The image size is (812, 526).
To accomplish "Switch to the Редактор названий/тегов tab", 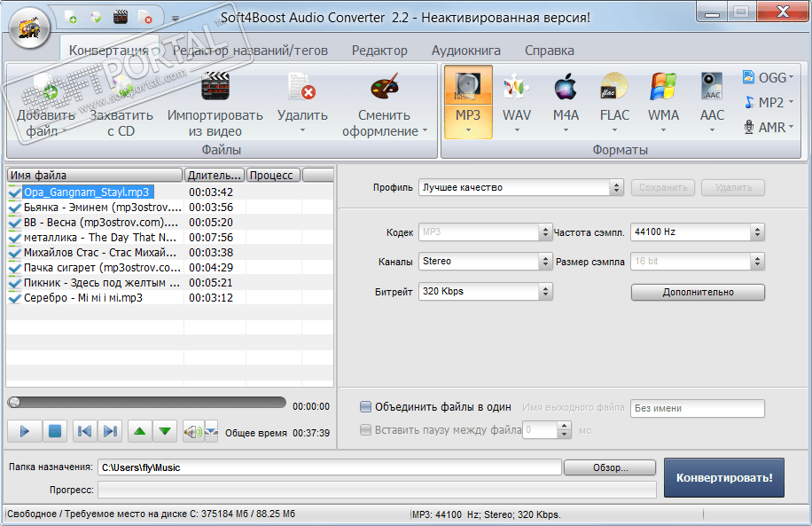I will tap(250, 51).
